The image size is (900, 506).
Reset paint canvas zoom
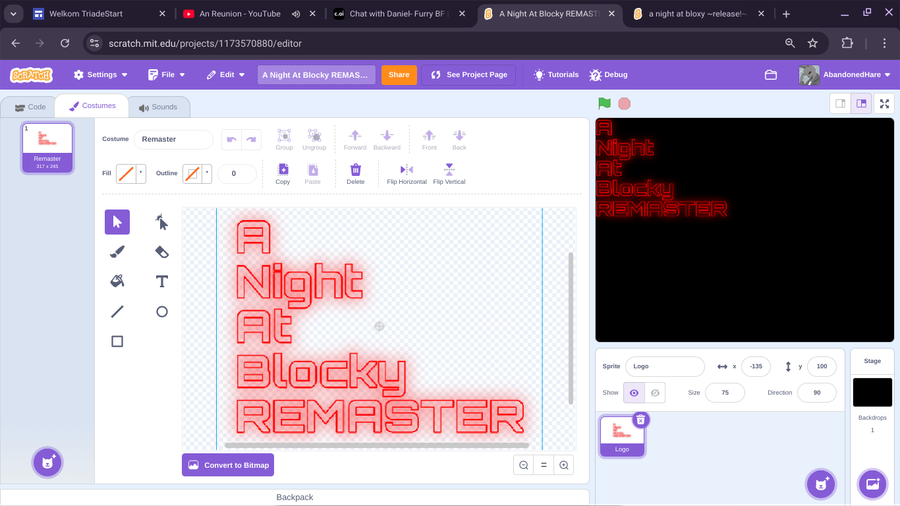click(544, 465)
